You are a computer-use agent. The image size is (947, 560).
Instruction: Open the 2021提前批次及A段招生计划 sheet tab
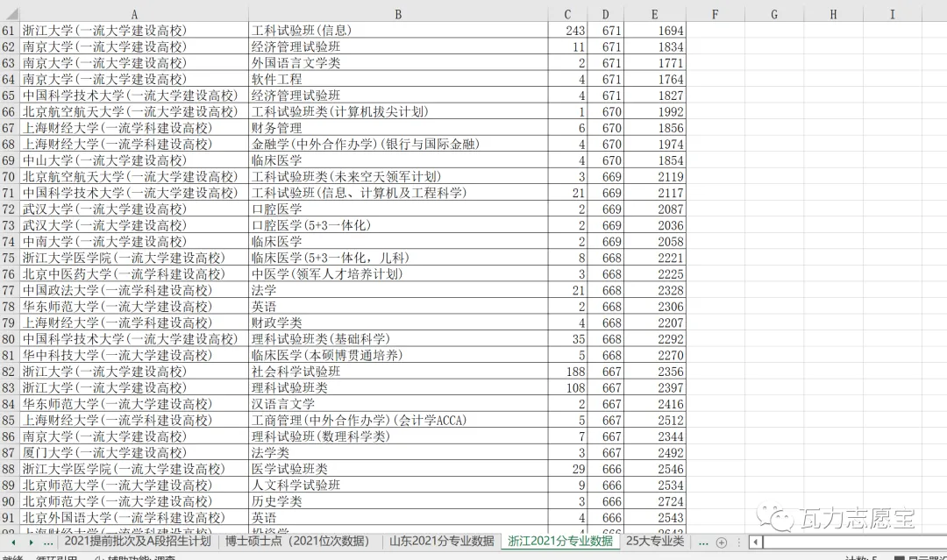[x=138, y=542]
